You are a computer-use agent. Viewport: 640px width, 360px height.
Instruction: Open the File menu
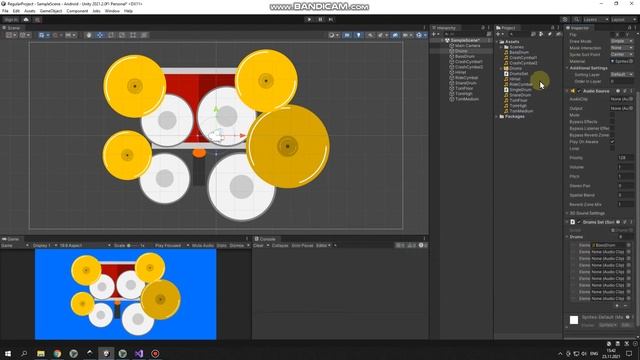tap(5, 11)
